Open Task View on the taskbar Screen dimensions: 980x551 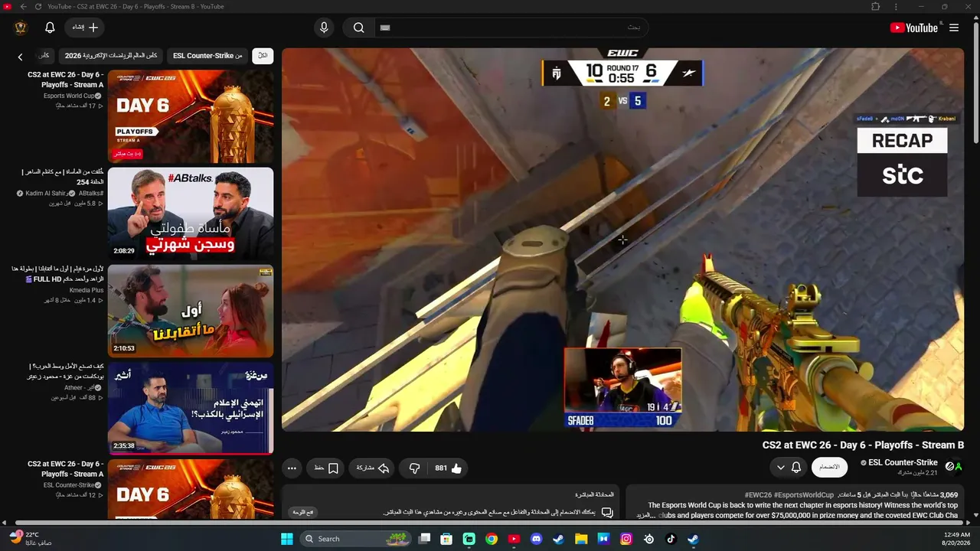[x=425, y=539]
